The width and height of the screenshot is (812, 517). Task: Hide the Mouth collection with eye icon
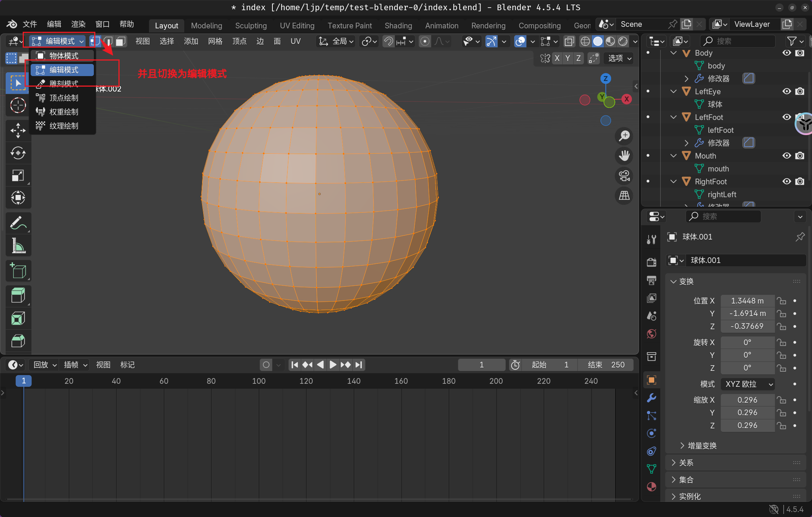pyautogui.click(x=787, y=156)
